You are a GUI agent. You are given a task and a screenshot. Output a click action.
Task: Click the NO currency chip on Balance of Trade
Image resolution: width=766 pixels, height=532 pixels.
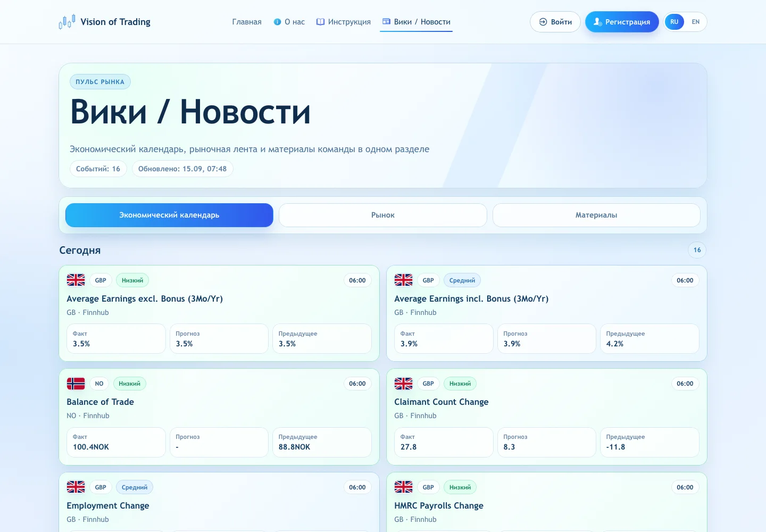(99, 384)
